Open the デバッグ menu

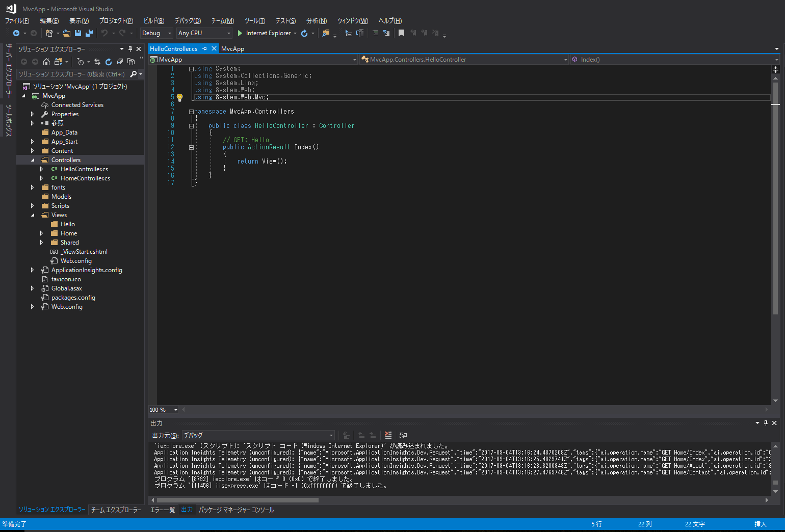pyautogui.click(x=187, y=21)
